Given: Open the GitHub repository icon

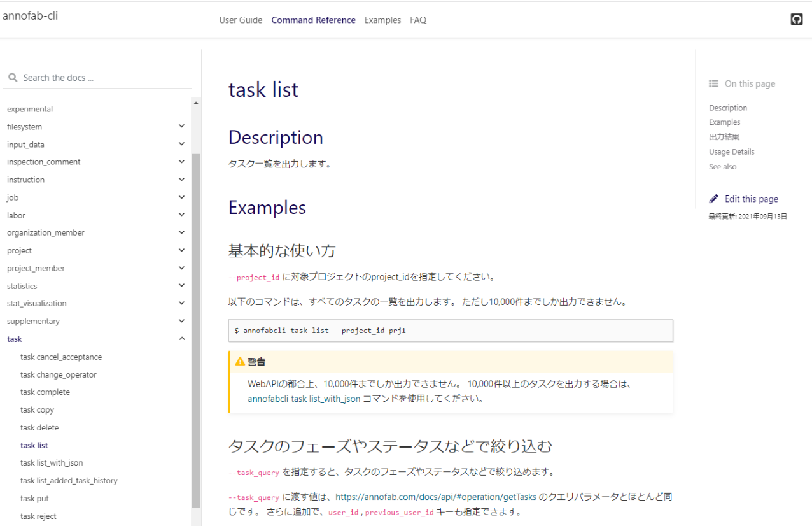Looking at the screenshot, I should point(796,20).
